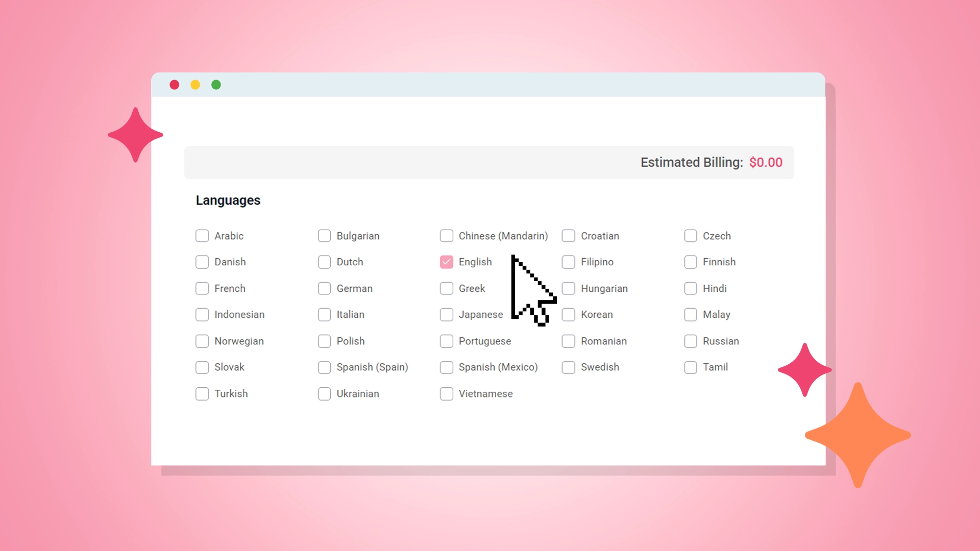Enable the Norwegian checkbox
This screenshot has width=980, height=551.
pyautogui.click(x=202, y=341)
